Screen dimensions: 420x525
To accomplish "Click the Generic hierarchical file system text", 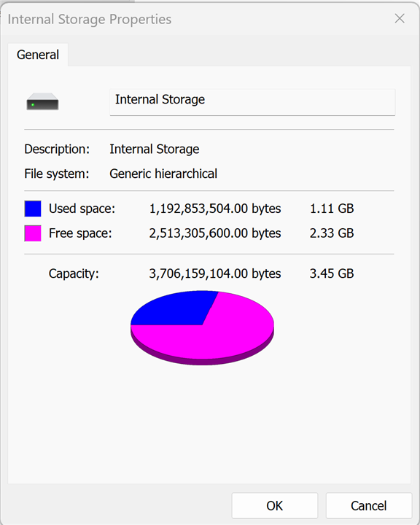I will pos(163,174).
